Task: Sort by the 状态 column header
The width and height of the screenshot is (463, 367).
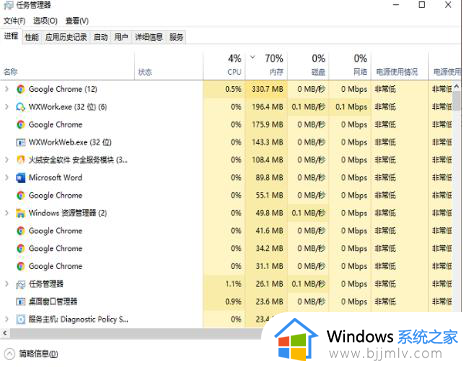Action: [x=169, y=66]
